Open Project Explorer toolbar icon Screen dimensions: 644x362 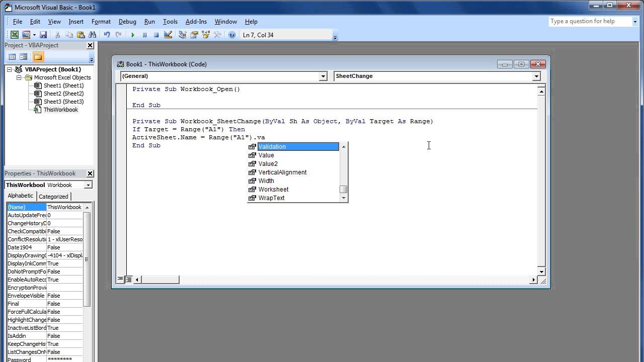click(182, 35)
